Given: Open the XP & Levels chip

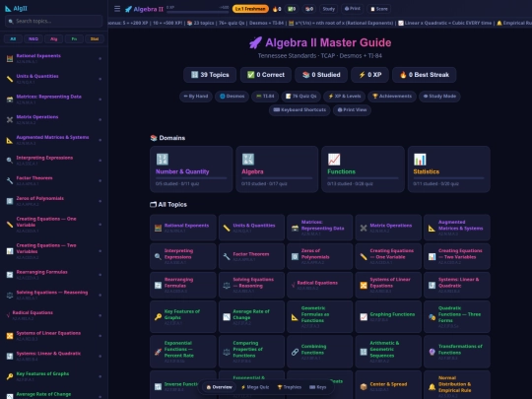Looking at the screenshot, I should (x=345, y=97).
